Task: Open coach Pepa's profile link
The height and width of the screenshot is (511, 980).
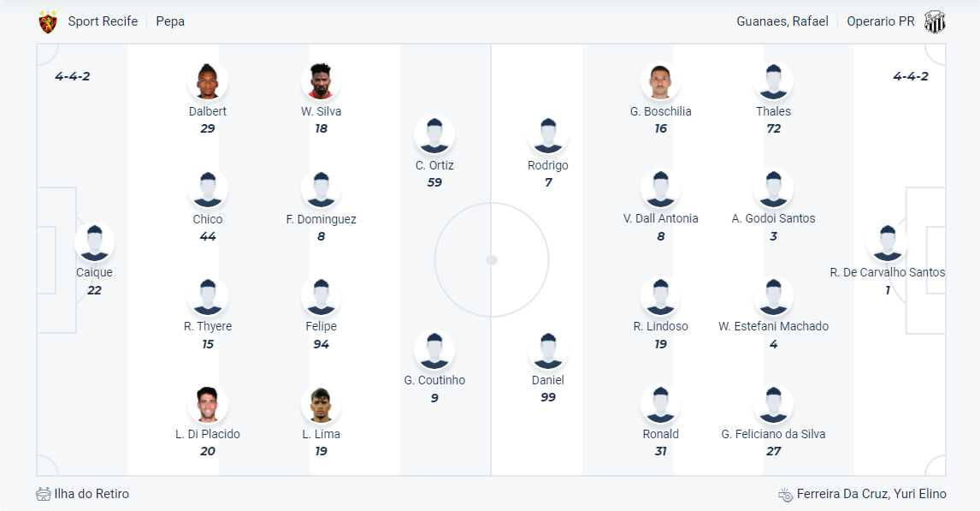Action: tap(170, 21)
